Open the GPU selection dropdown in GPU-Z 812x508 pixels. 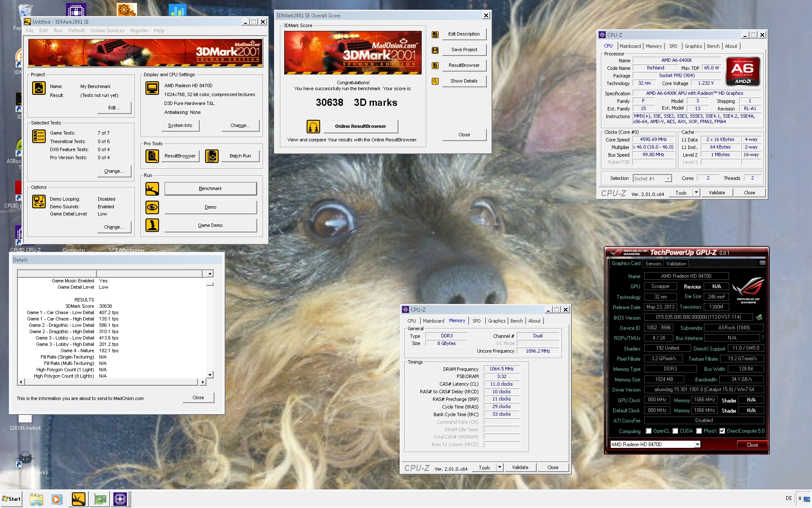[697, 444]
